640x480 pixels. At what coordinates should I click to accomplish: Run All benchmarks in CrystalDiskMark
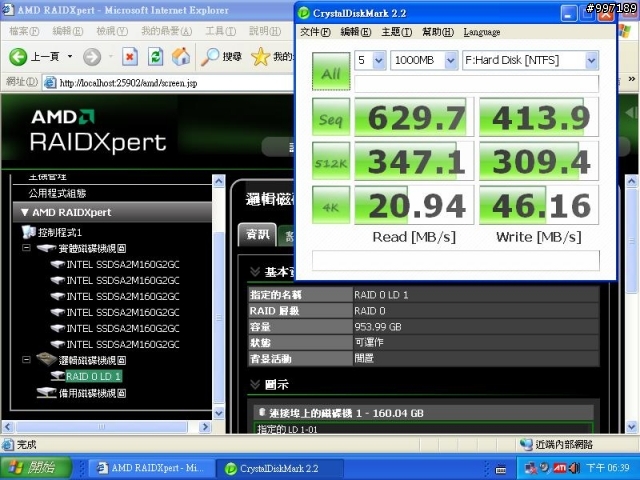(331, 71)
